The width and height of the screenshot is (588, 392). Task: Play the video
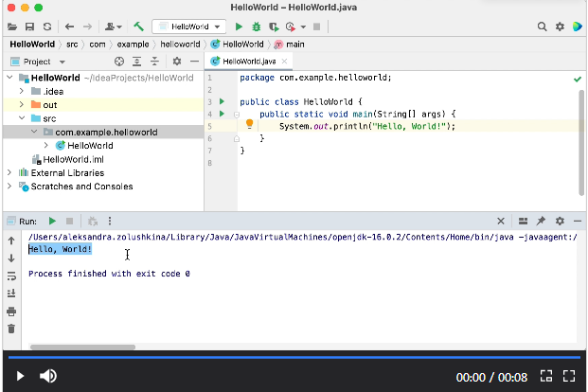pyautogui.click(x=20, y=376)
